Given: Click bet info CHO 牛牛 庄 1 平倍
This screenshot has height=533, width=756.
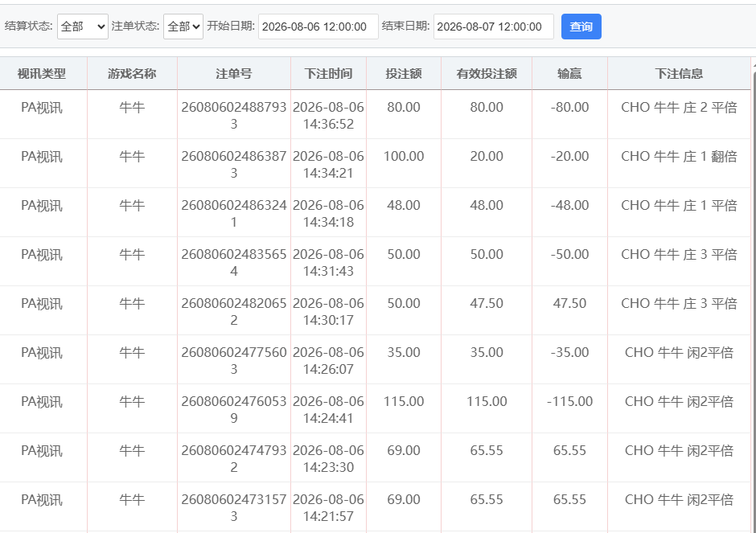Looking at the screenshot, I should tap(679, 205).
